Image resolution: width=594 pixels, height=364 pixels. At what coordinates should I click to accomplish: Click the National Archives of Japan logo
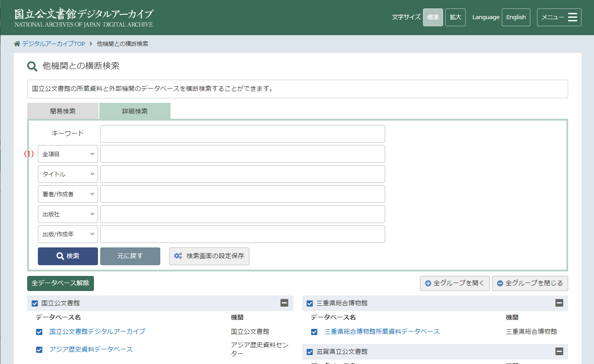click(84, 17)
